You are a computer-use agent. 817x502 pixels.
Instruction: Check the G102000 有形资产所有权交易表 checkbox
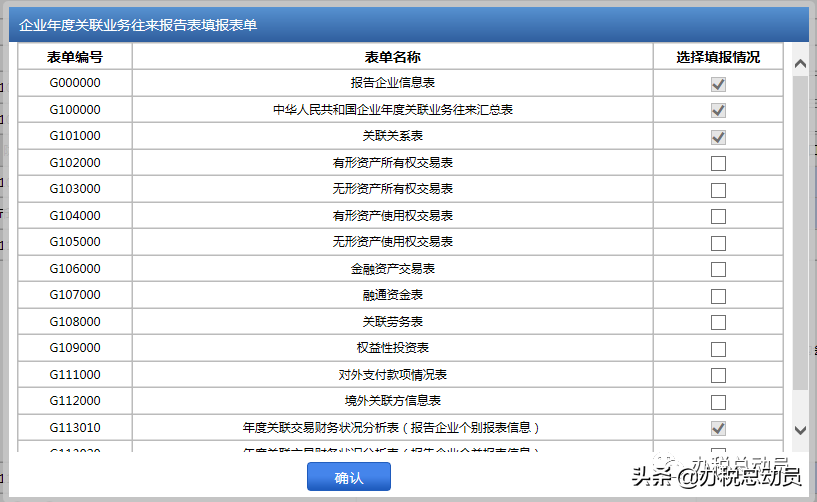pyautogui.click(x=718, y=163)
